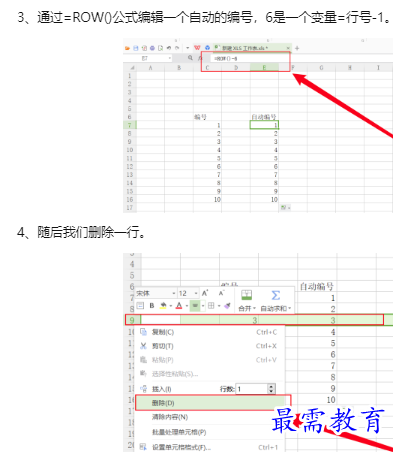The width and height of the screenshot is (393, 452).
Task: Click the 合并 merge cells icon
Action: (246, 295)
